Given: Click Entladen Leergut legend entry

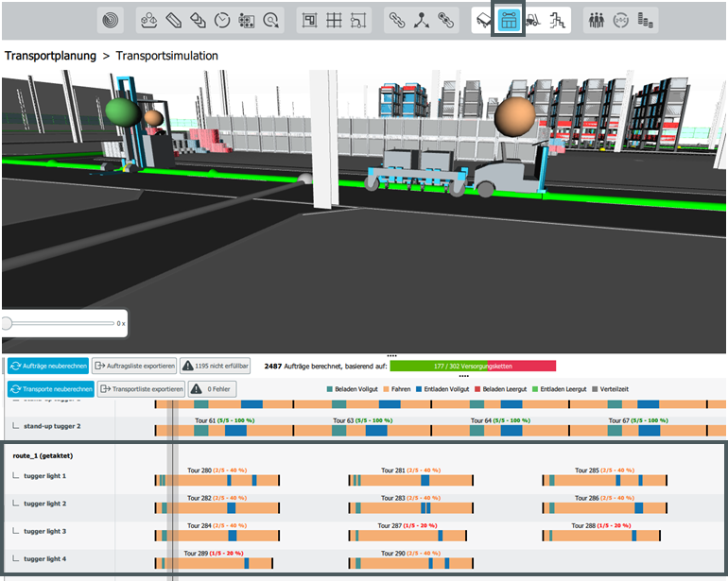Looking at the screenshot, I should pos(559,389).
